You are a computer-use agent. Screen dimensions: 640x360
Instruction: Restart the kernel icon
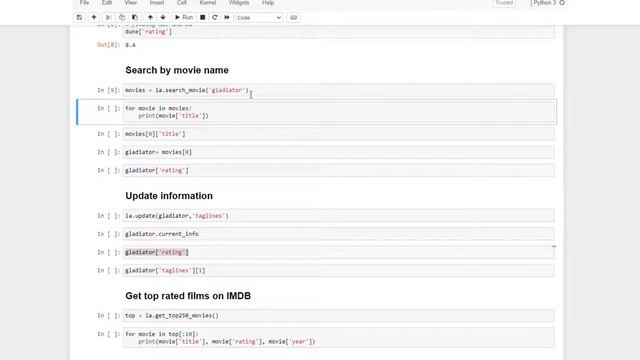tap(215, 18)
